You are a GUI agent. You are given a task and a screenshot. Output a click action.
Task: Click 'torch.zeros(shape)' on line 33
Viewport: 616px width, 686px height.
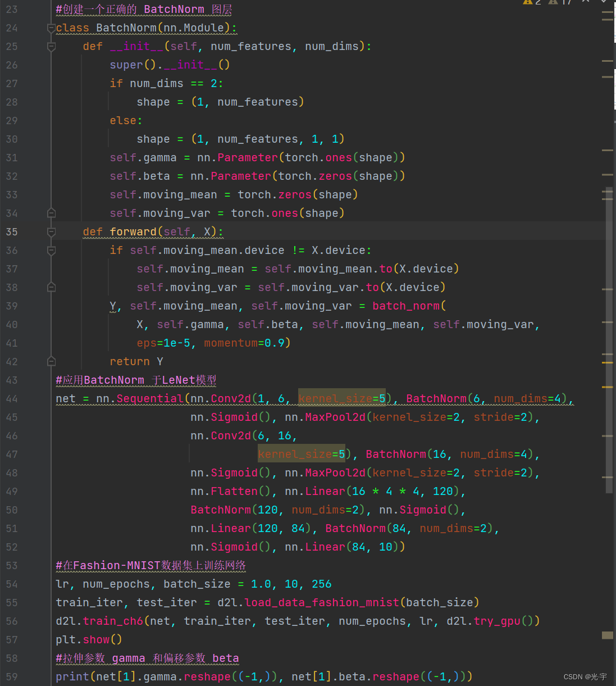tap(298, 195)
